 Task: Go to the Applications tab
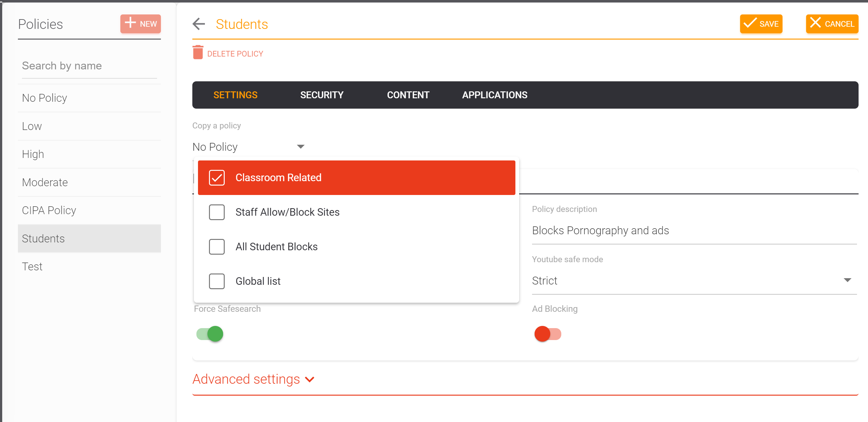494,95
